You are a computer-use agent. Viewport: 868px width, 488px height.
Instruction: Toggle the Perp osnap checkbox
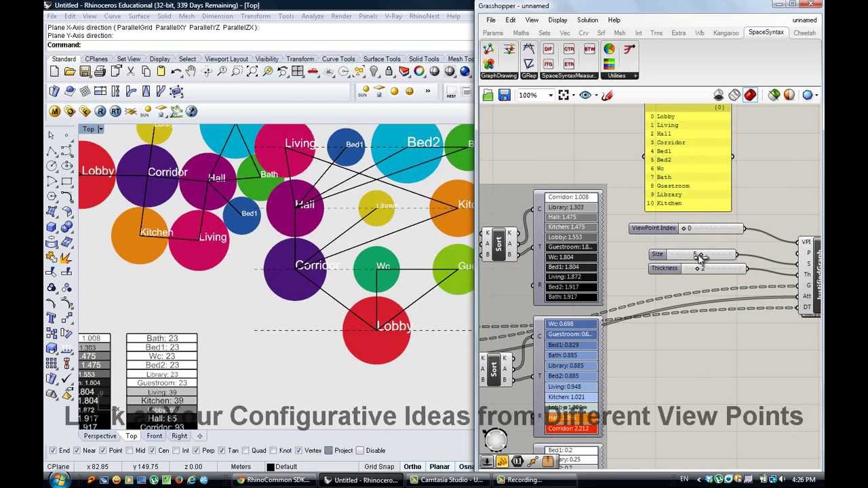click(x=196, y=450)
